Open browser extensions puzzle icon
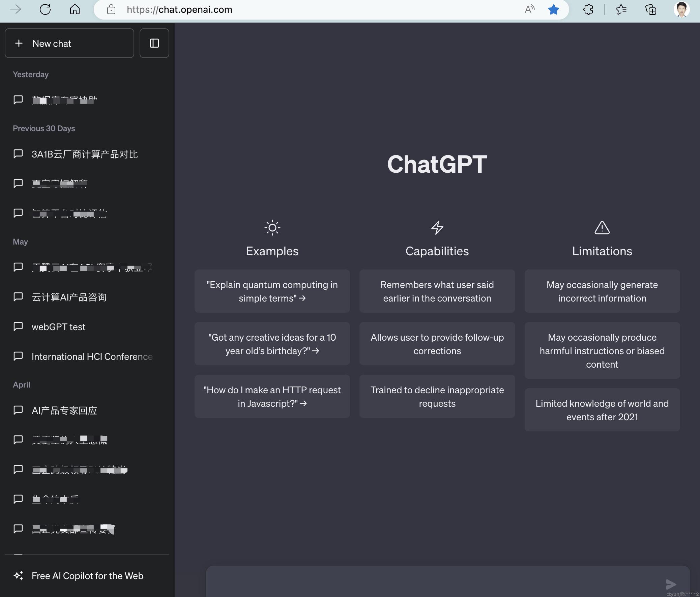 point(588,9)
